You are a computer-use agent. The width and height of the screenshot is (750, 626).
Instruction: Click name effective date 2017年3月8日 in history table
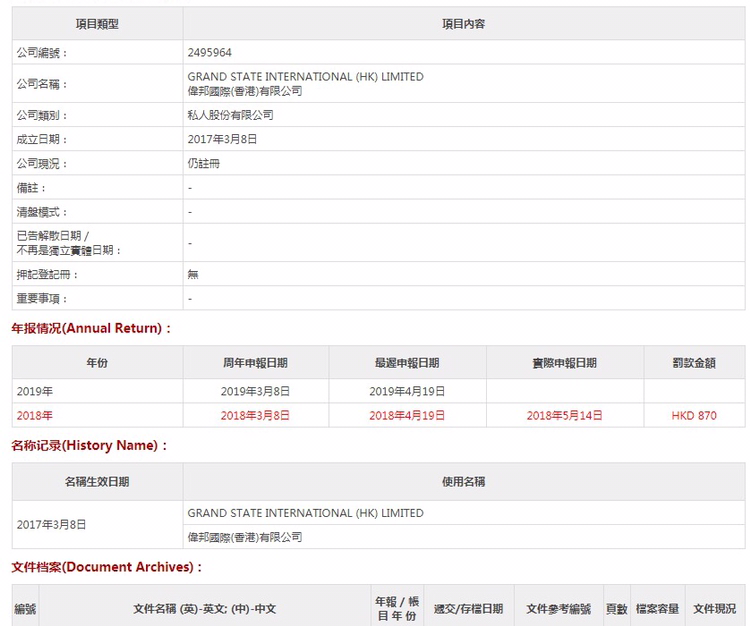[x=51, y=525]
